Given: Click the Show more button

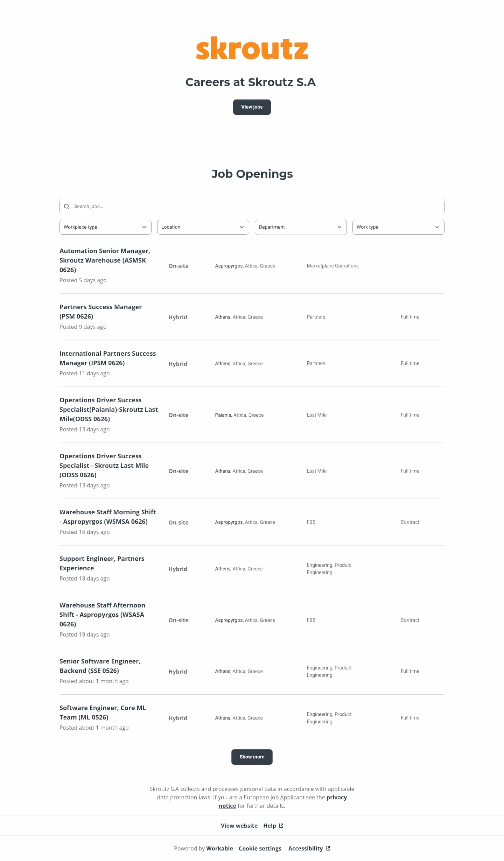Looking at the screenshot, I should [x=252, y=757].
